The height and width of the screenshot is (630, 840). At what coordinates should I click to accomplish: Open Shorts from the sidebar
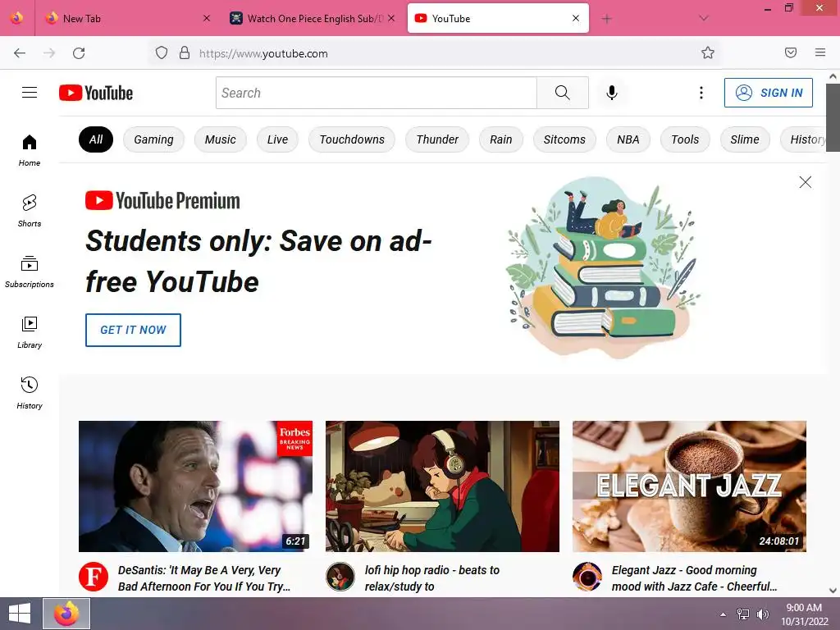tap(30, 211)
